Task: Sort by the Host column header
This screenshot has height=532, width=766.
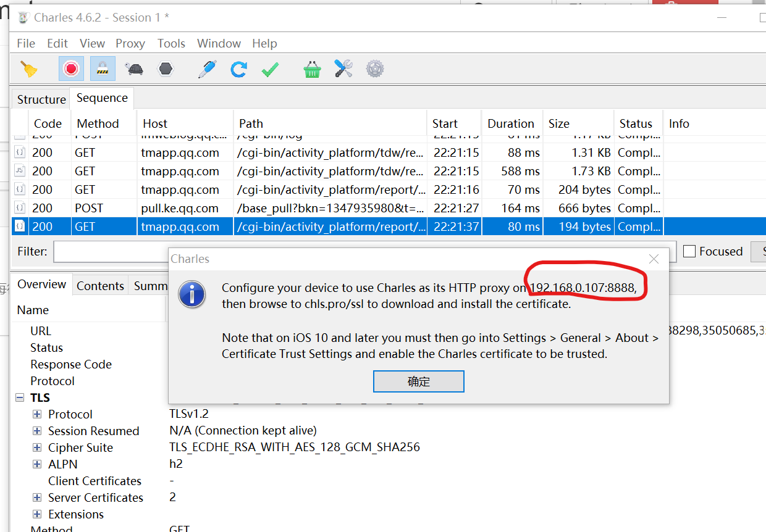Action: 185,123
